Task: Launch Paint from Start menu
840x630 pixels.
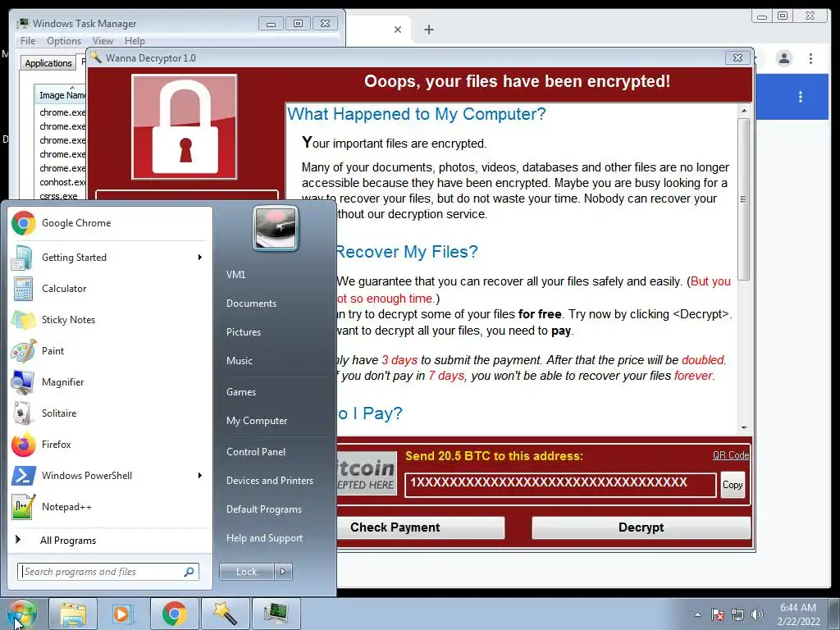Action: coord(110,350)
